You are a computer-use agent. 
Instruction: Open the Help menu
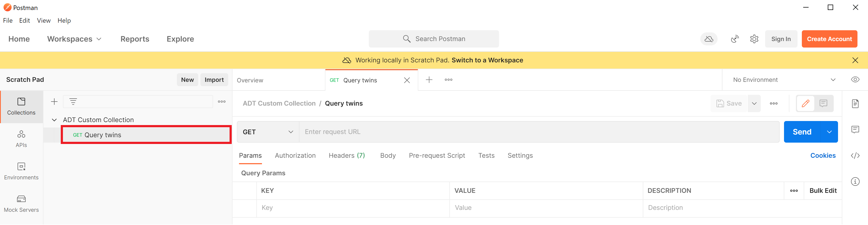click(x=64, y=21)
